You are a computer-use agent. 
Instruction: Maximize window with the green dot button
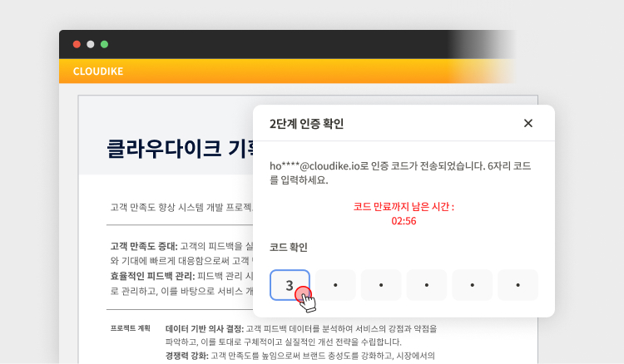(104, 44)
